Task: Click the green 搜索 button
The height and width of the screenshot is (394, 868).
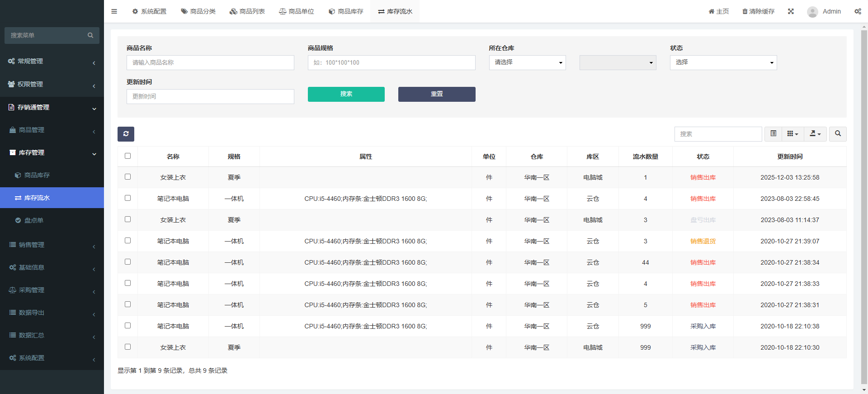Action: [x=346, y=94]
